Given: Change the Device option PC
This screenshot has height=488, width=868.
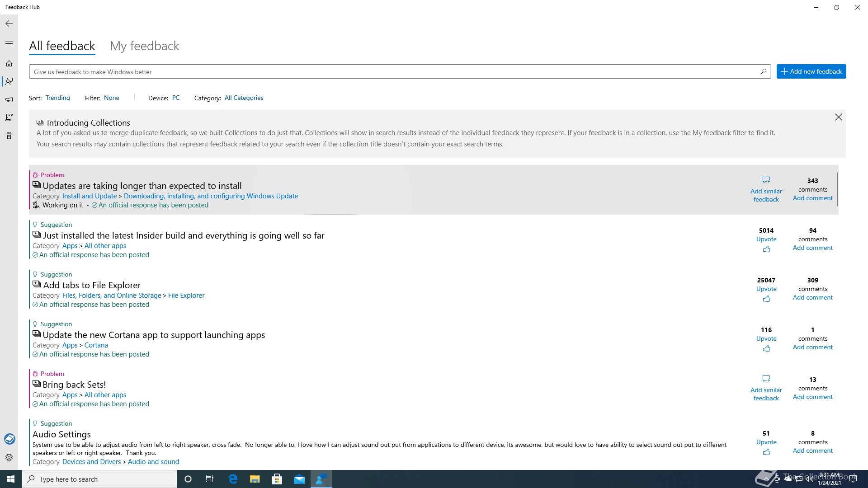Looking at the screenshot, I should (176, 98).
